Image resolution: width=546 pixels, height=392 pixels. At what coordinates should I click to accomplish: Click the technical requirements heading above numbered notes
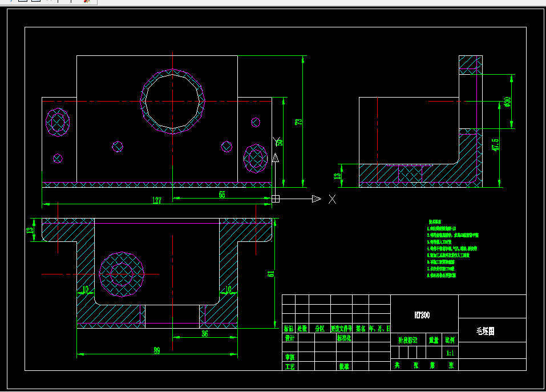point(435,222)
